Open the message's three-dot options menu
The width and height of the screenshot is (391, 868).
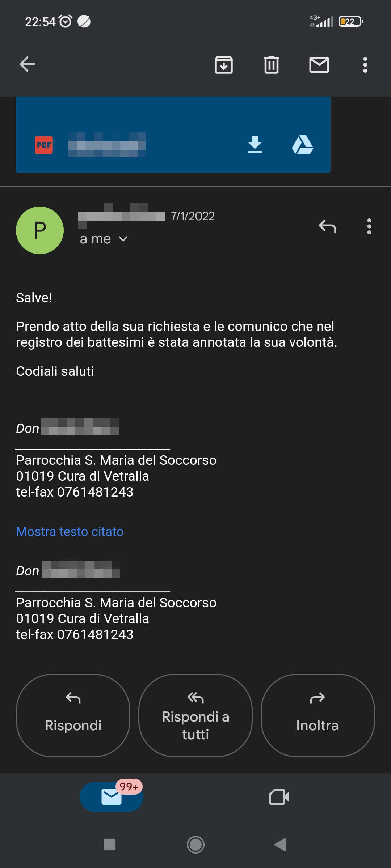point(369,226)
